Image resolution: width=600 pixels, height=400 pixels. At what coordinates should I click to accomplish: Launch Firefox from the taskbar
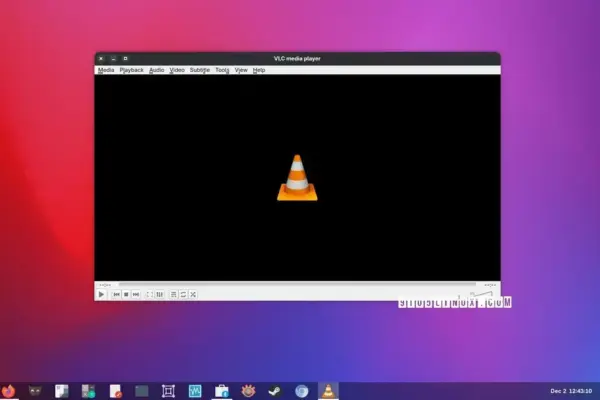click(x=8, y=391)
